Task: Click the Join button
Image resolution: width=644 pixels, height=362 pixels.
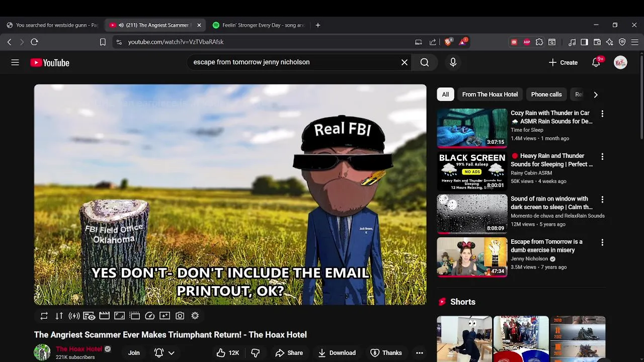Action: 134,353
